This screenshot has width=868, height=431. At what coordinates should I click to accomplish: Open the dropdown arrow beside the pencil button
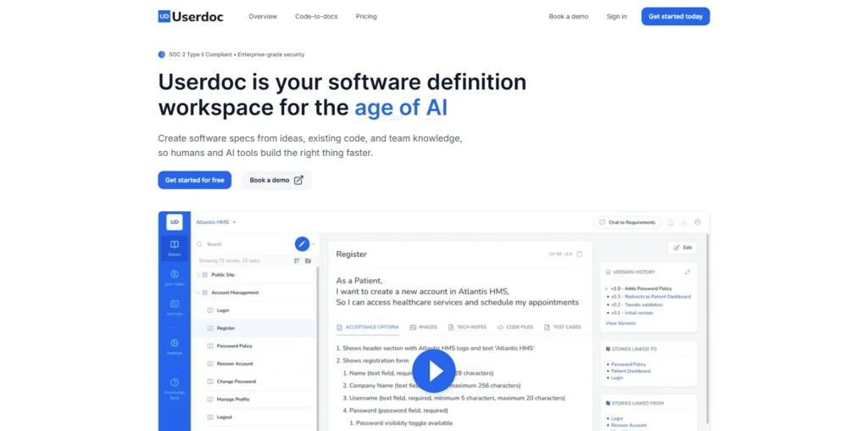point(314,243)
